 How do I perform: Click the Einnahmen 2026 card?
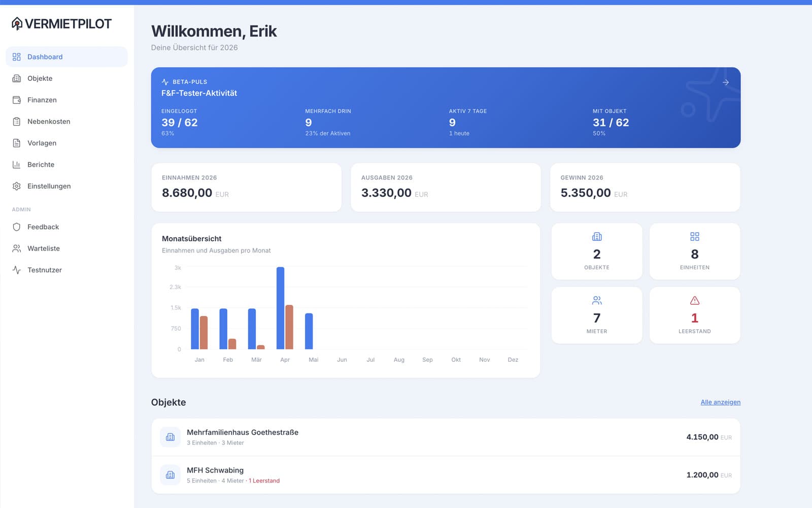pos(246,187)
